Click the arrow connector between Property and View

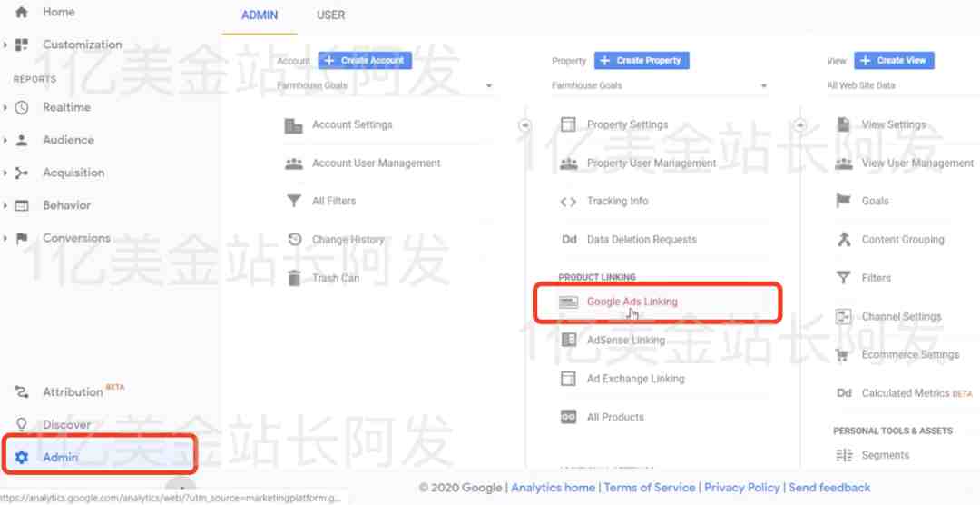click(x=800, y=125)
